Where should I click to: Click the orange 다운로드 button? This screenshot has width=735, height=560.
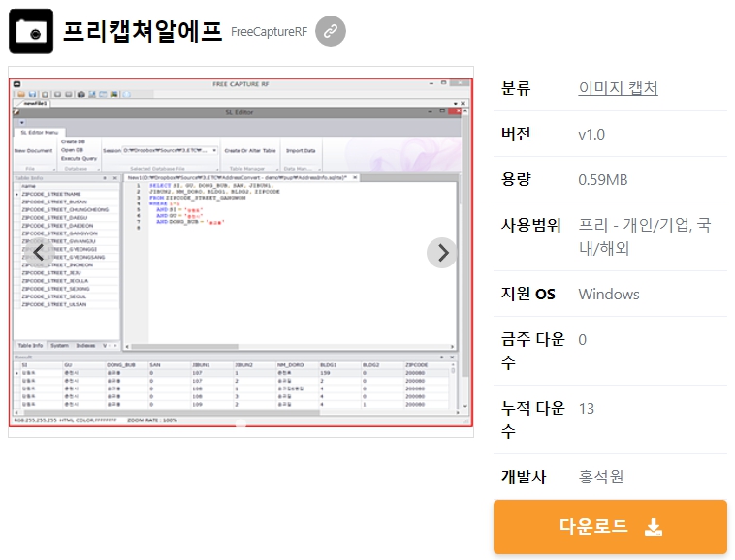[610, 527]
